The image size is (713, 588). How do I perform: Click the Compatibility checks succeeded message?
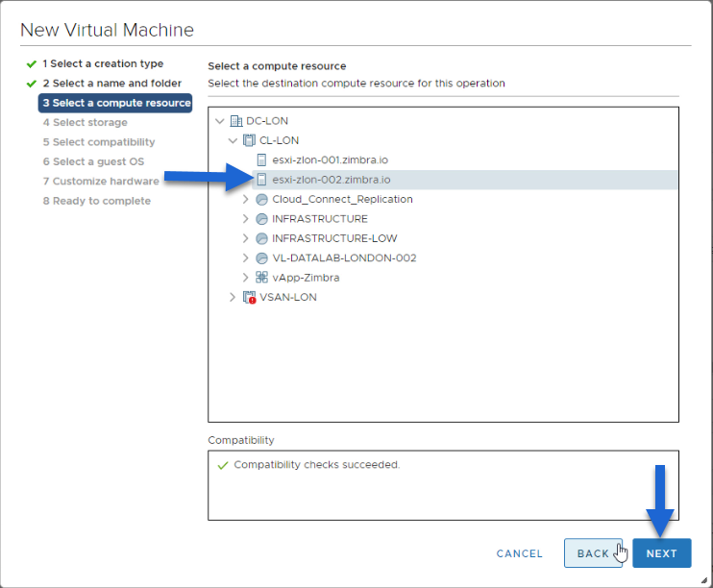pos(317,465)
